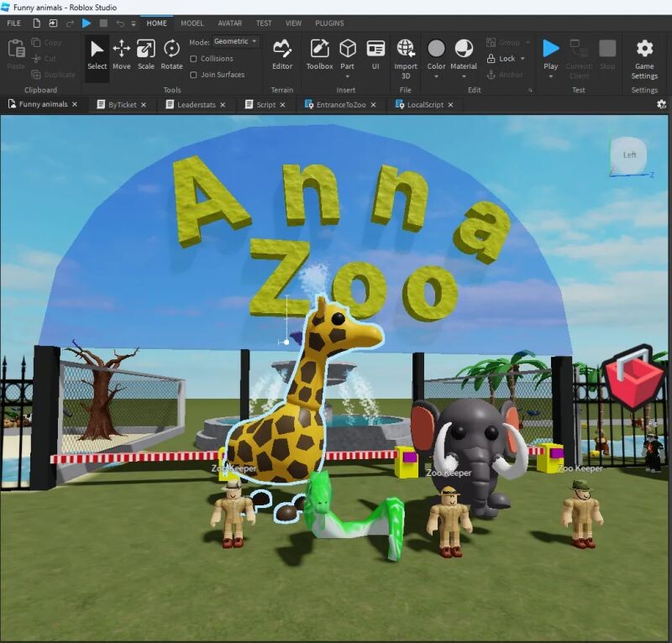Activate the Scale tool
Image resolution: width=672 pixels, height=643 pixels.
(x=146, y=54)
